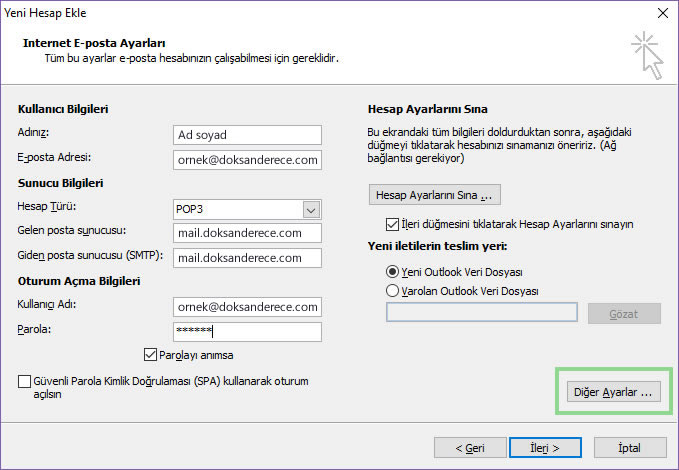Open Diğer Ayarlar settings button
This screenshot has width=679, height=470.
(x=614, y=392)
